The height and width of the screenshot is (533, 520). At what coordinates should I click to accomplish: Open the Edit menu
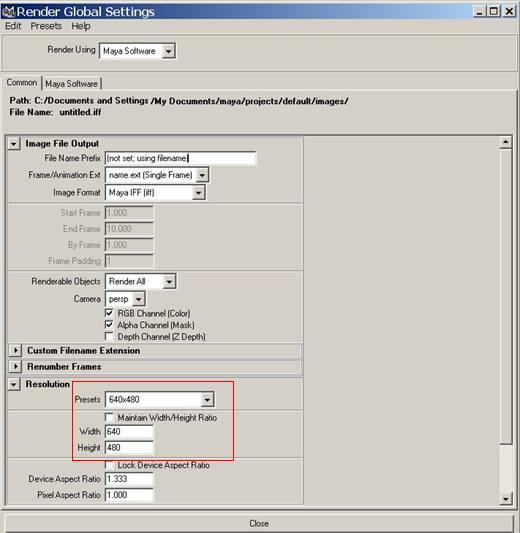pyautogui.click(x=13, y=26)
